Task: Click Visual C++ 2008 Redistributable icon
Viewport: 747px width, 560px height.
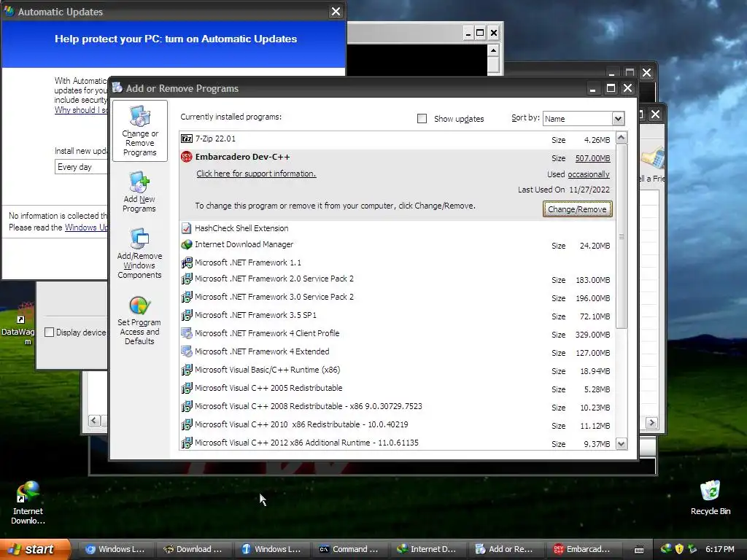Action: coord(187,406)
